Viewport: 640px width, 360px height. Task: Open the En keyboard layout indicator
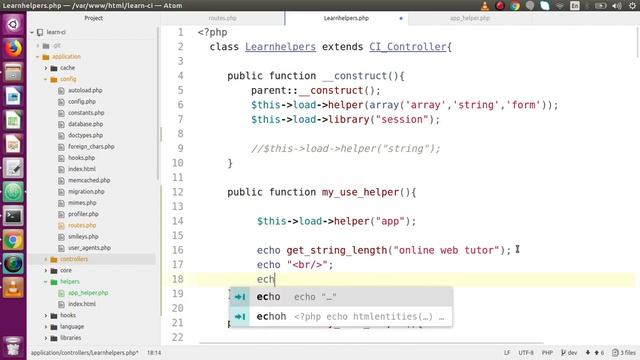pyautogui.click(x=575, y=5)
